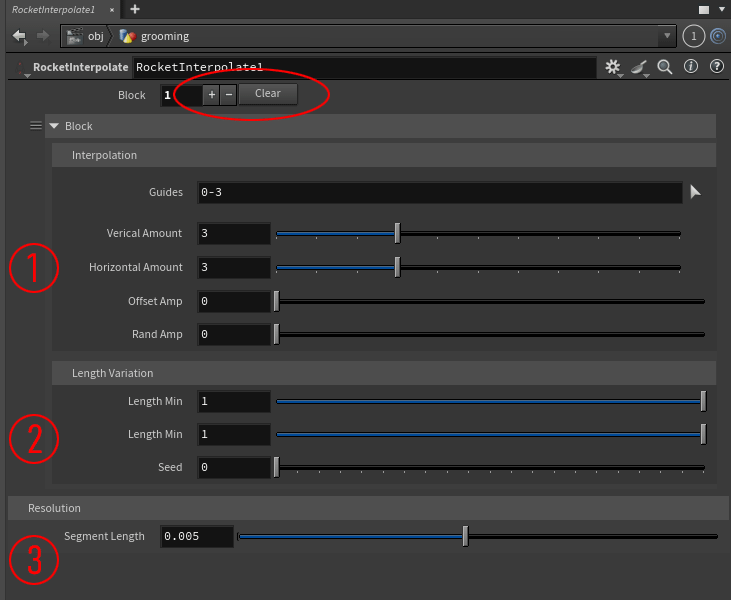Screen dimensions: 731x600
Task: Click the Guides parameter label
Action: pyautogui.click(x=166, y=192)
